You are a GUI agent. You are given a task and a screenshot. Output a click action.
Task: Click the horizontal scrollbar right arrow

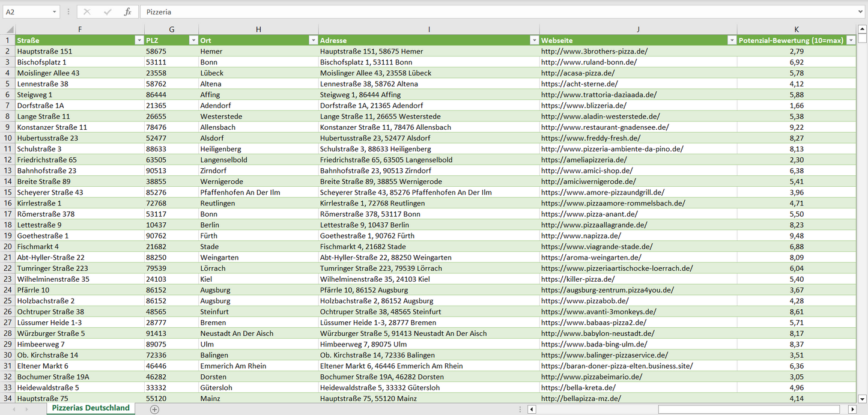coord(852,409)
